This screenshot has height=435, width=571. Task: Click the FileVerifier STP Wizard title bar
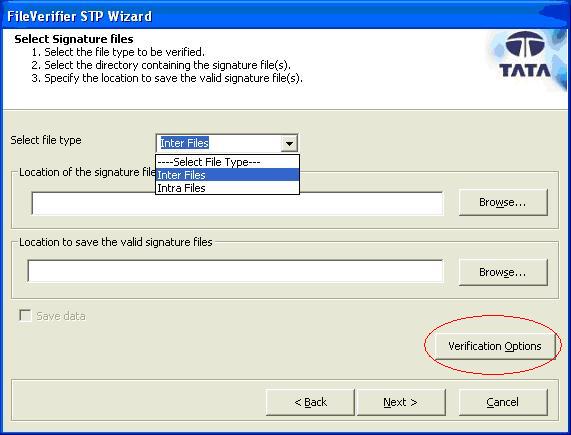286,16
